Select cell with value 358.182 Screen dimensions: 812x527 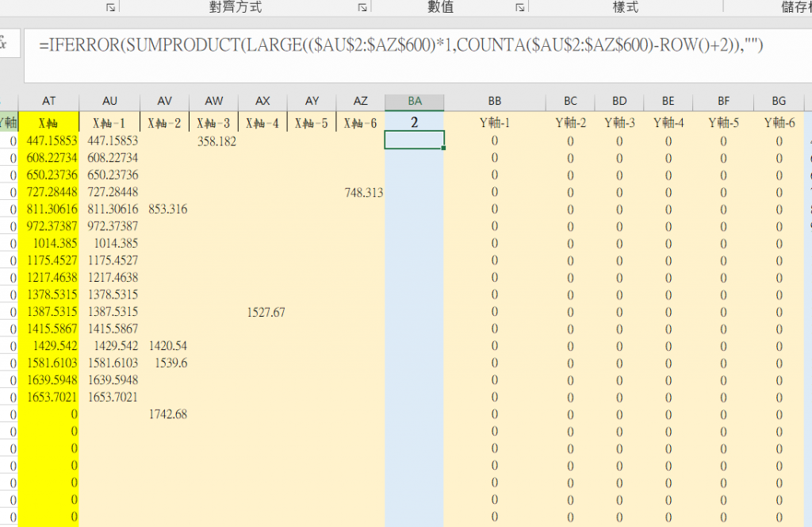pos(214,141)
